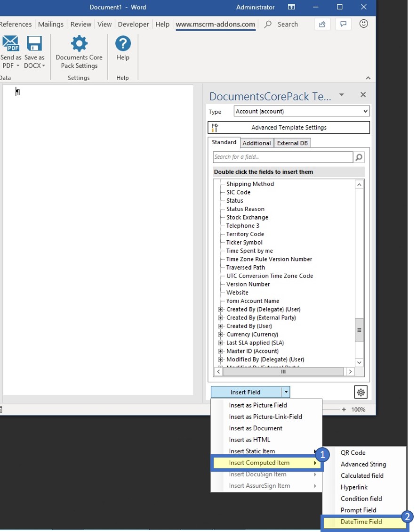Choose Insert as HTML
Viewport: 417px width, 532px height.
[249, 440]
